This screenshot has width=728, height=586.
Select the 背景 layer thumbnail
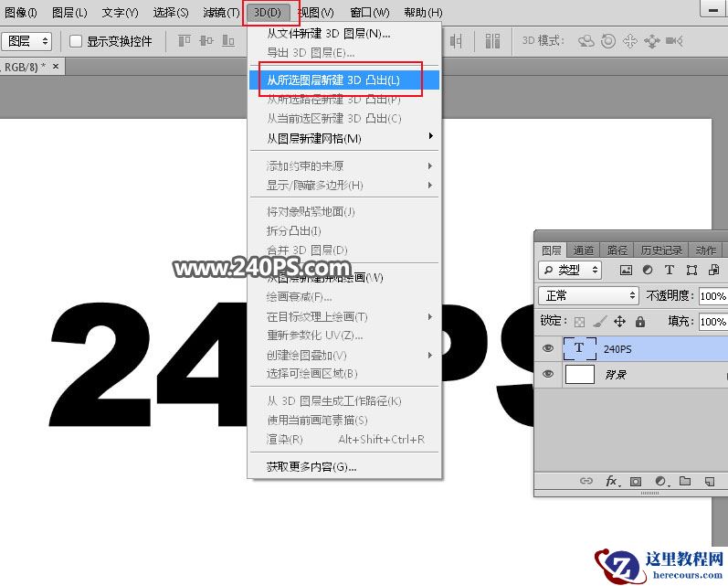(579, 374)
